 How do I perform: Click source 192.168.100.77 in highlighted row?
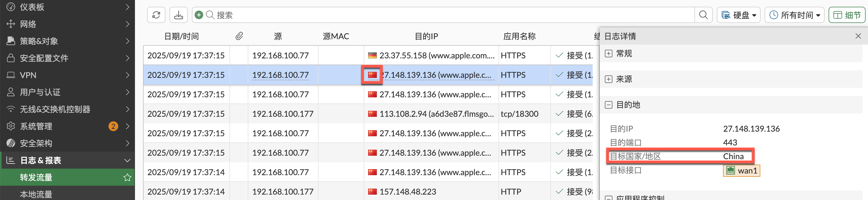click(x=280, y=75)
